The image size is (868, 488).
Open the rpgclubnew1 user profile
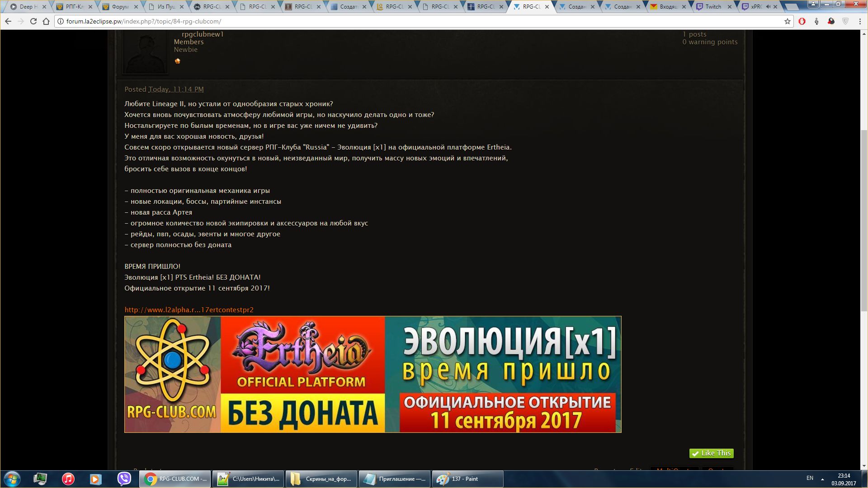tap(203, 34)
